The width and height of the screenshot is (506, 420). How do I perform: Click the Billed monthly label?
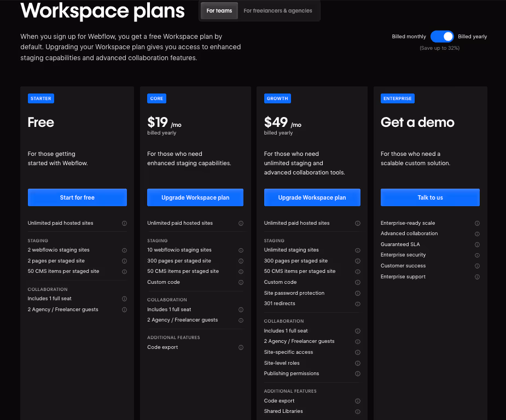click(x=409, y=37)
